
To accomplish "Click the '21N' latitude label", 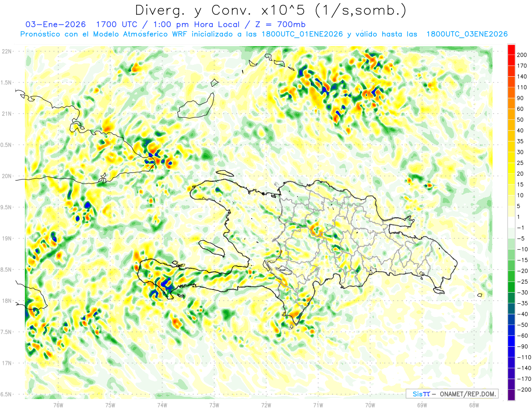I will click(7, 114).
